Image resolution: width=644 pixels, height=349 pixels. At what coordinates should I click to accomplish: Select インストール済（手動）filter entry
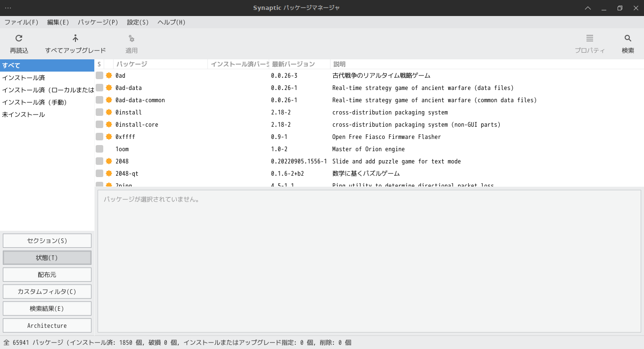(47, 102)
